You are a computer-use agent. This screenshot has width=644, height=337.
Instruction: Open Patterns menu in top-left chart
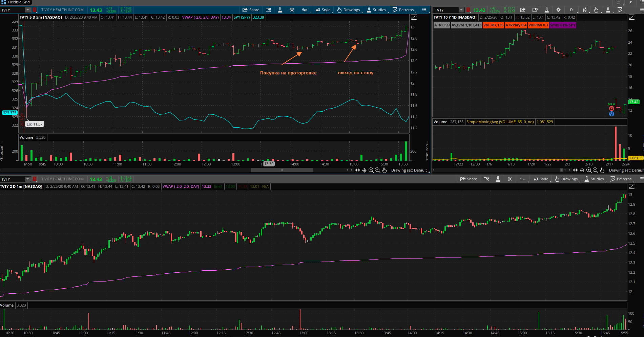[x=403, y=10]
